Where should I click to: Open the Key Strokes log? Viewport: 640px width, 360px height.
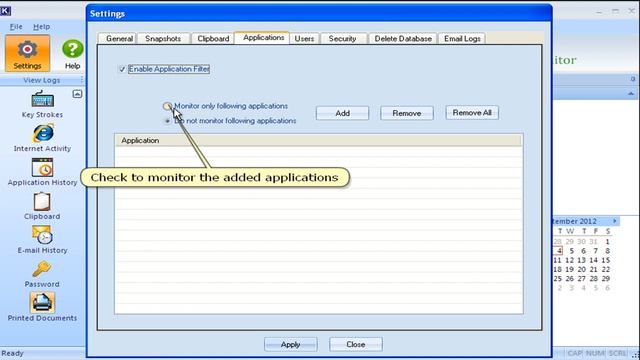coord(42,104)
